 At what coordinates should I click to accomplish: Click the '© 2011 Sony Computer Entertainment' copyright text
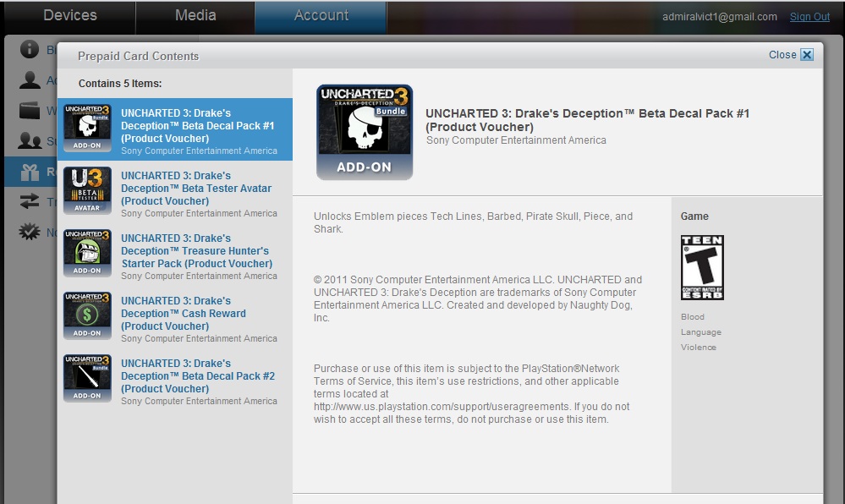click(x=477, y=299)
